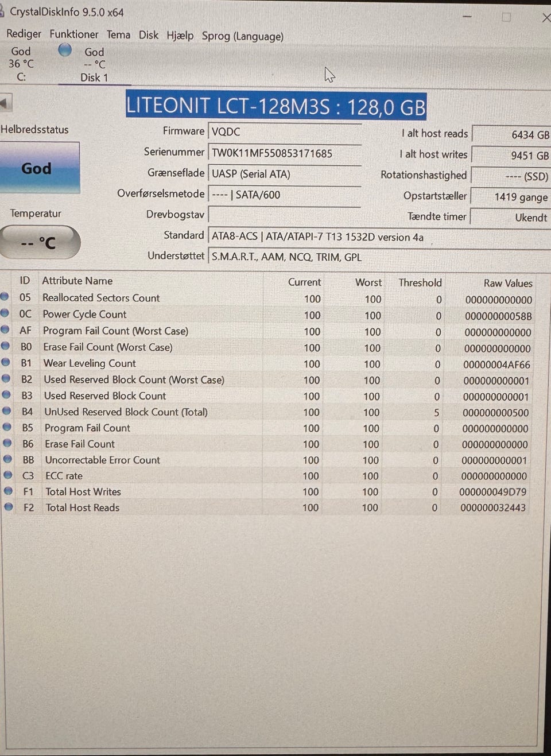
Task: Open the Disk menu
Action: [149, 35]
